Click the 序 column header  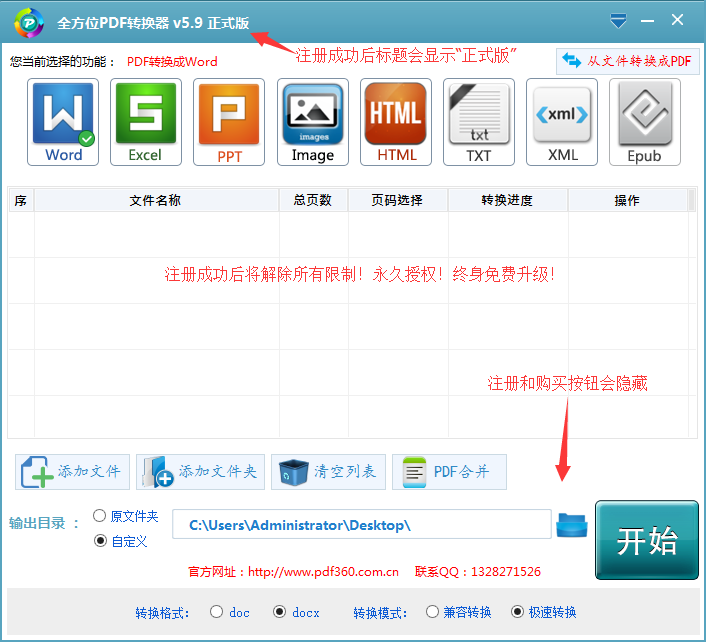[21, 200]
